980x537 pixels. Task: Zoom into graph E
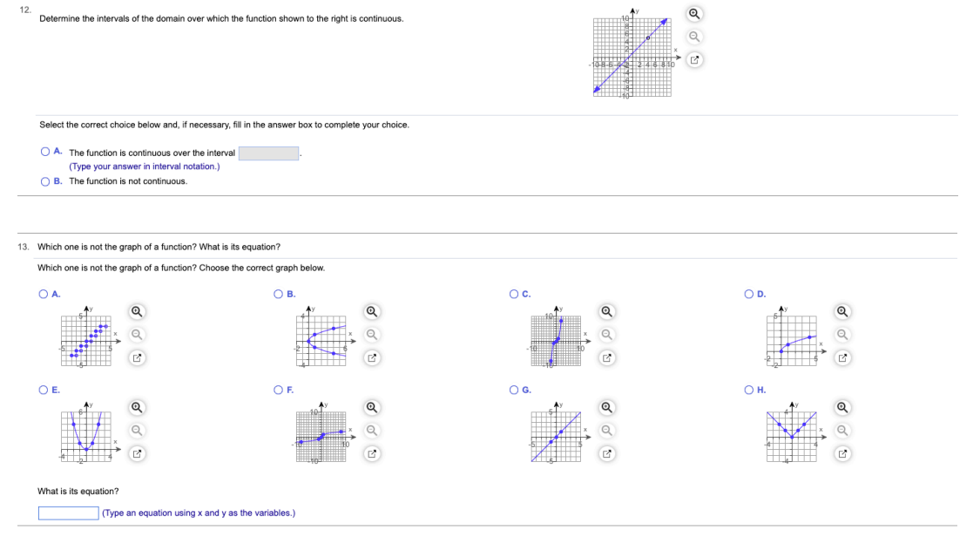(136, 407)
